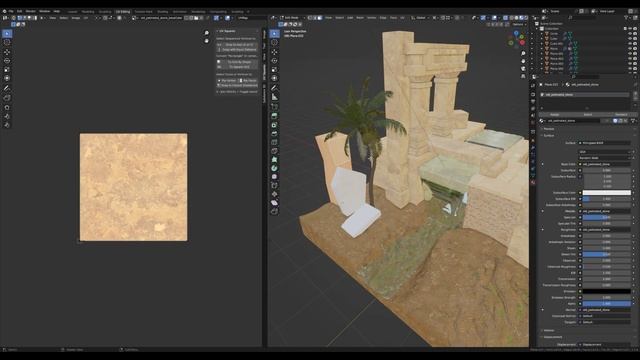Toggle UV sync selection in the UV editor header
Screen dimensions: 640x360
14,18
